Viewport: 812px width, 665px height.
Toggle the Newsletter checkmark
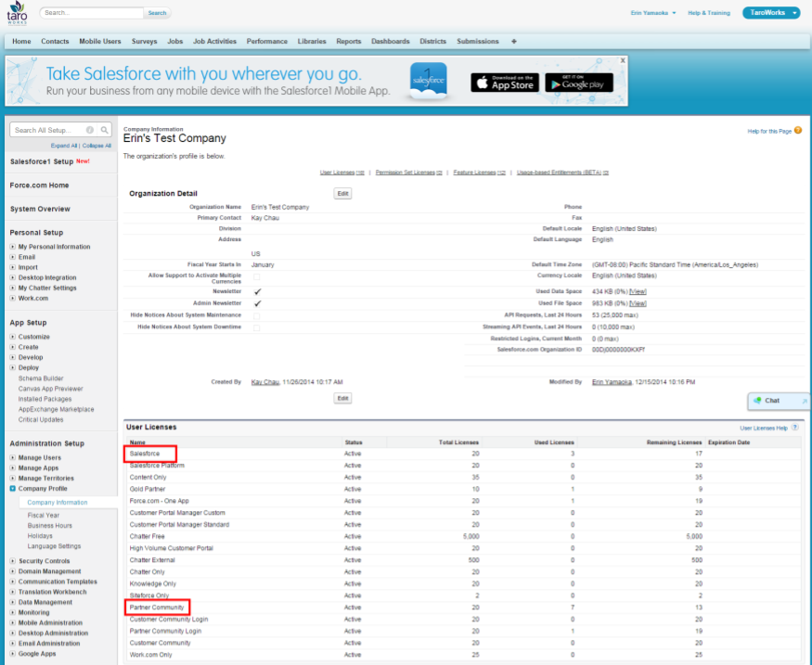(x=257, y=292)
